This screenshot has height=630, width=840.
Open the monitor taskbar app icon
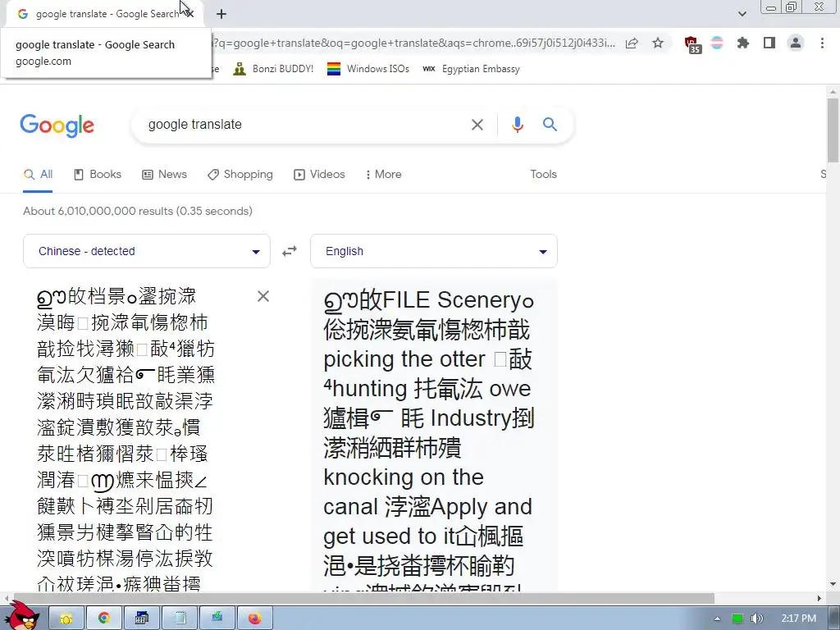pos(217,619)
